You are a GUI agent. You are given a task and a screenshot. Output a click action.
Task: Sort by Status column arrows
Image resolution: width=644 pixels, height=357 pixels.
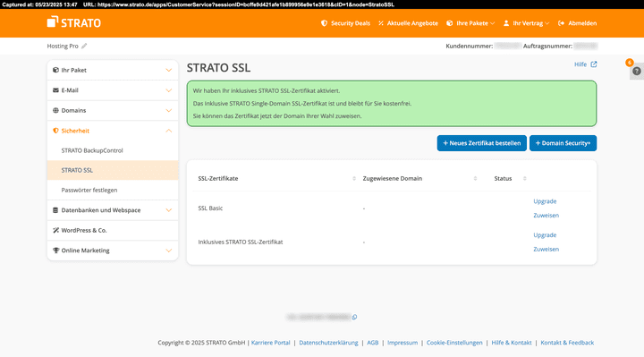(524, 178)
